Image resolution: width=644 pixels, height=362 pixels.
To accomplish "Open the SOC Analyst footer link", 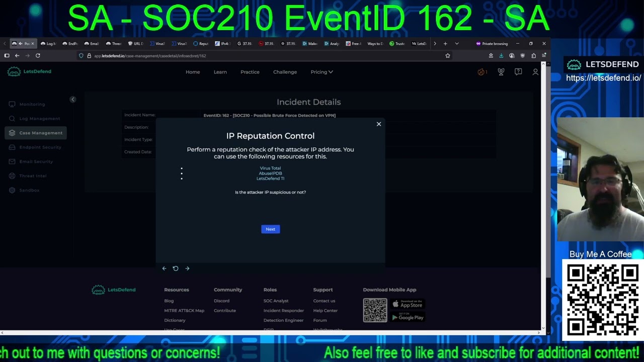I will [x=276, y=301].
